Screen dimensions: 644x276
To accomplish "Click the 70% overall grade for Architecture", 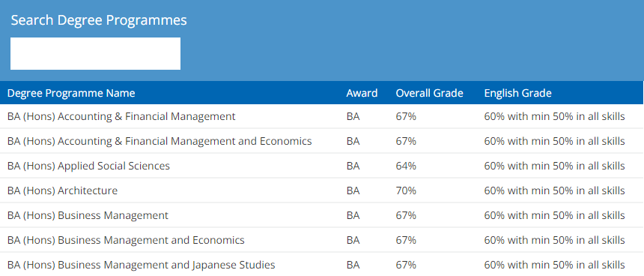I will tap(406, 190).
